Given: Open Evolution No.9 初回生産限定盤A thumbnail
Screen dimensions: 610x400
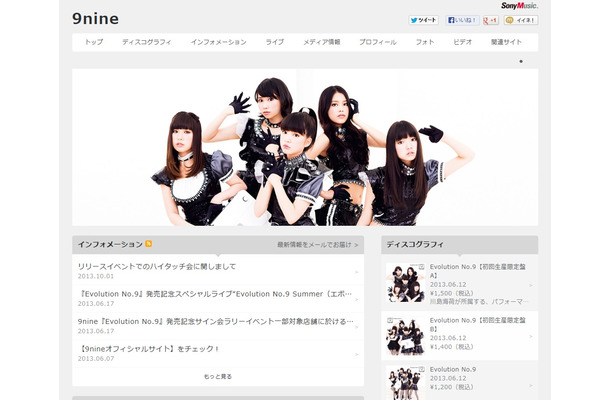Looking at the screenshot, I should pyautogui.click(x=405, y=282).
